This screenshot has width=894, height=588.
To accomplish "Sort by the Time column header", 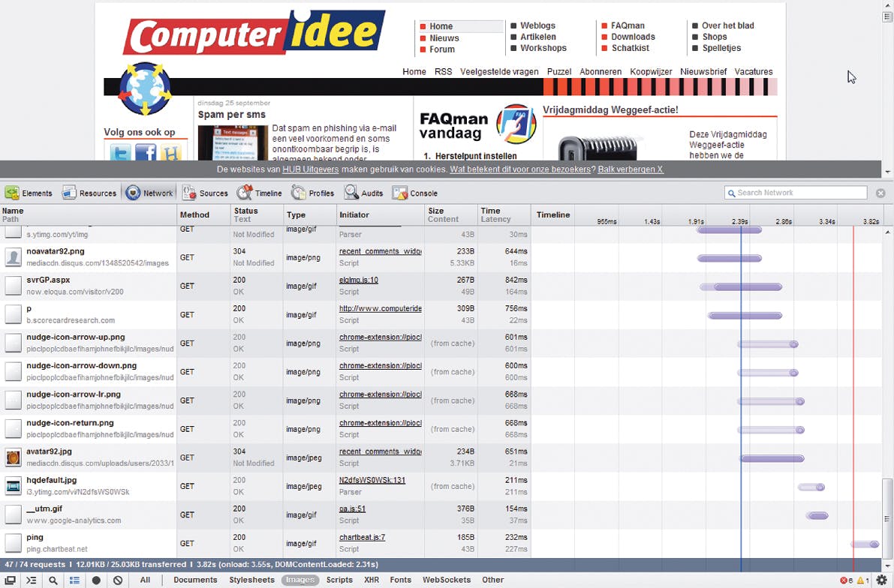I will tap(504, 214).
